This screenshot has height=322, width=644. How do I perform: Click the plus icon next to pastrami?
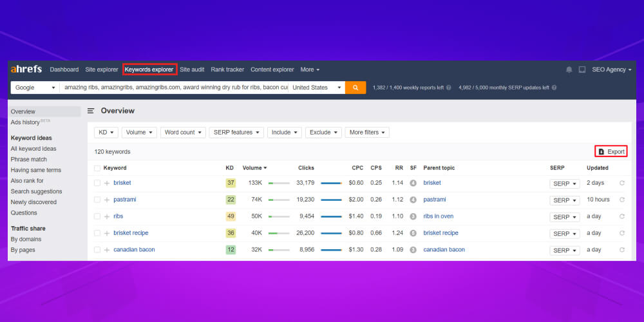[107, 200]
